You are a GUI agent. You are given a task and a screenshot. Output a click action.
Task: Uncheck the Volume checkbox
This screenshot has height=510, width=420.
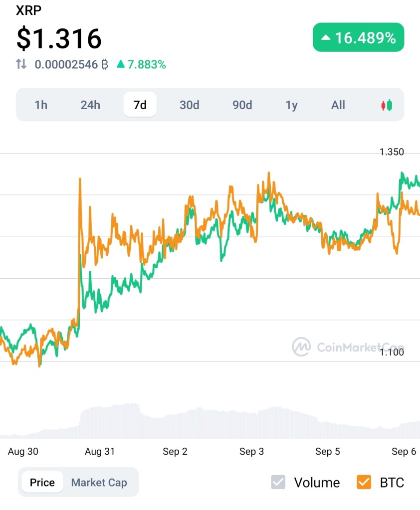click(x=278, y=482)
